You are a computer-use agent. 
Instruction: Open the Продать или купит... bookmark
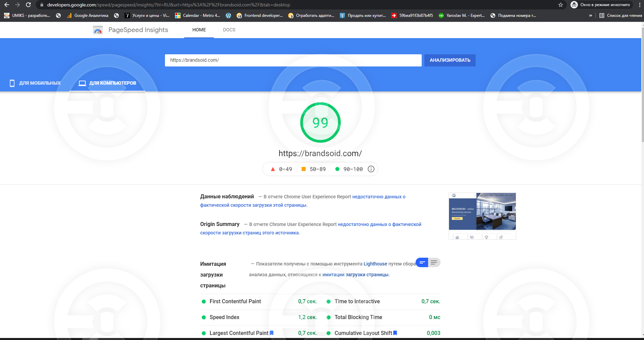pos(363,16)
